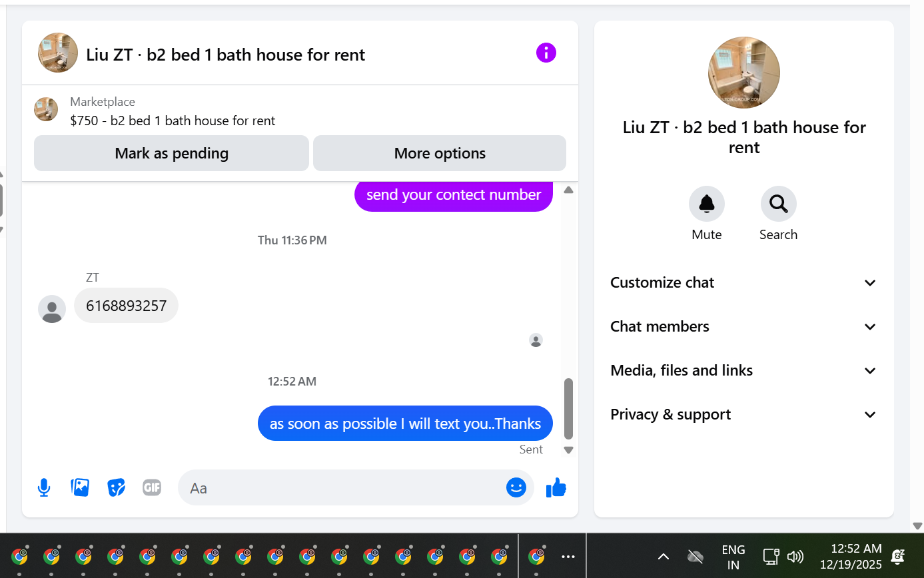924x578 pixels.
Task: Open the emoji picker in message box
Action: pyautogui.click(x=516, y=488)
